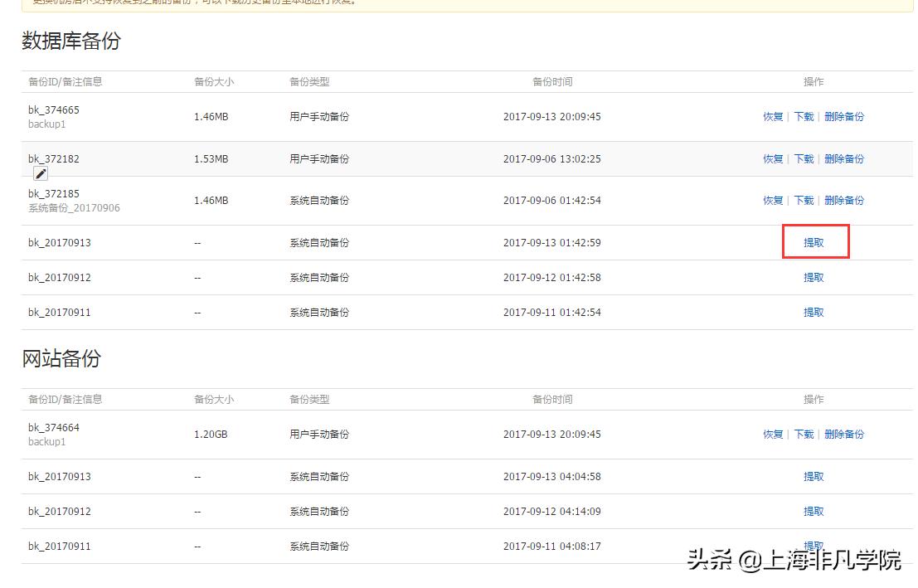The height and width of the screenshot is (588, 918).
Task: Click 下载 for website backup bk_374664
Action: tap(802, 434)
